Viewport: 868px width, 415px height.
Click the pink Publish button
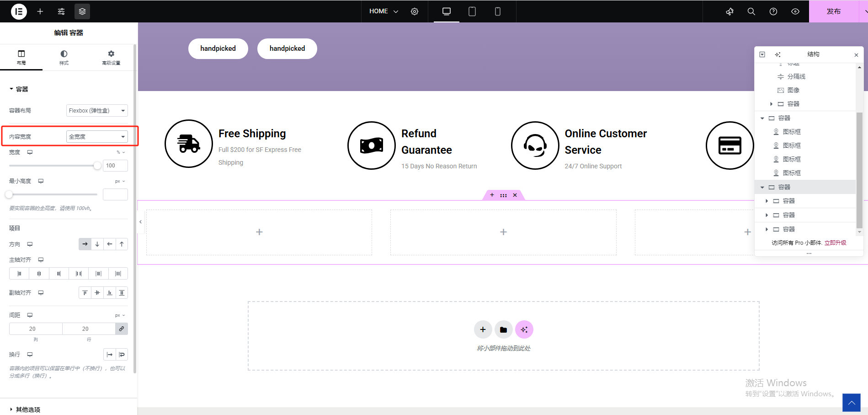(833, 11)
